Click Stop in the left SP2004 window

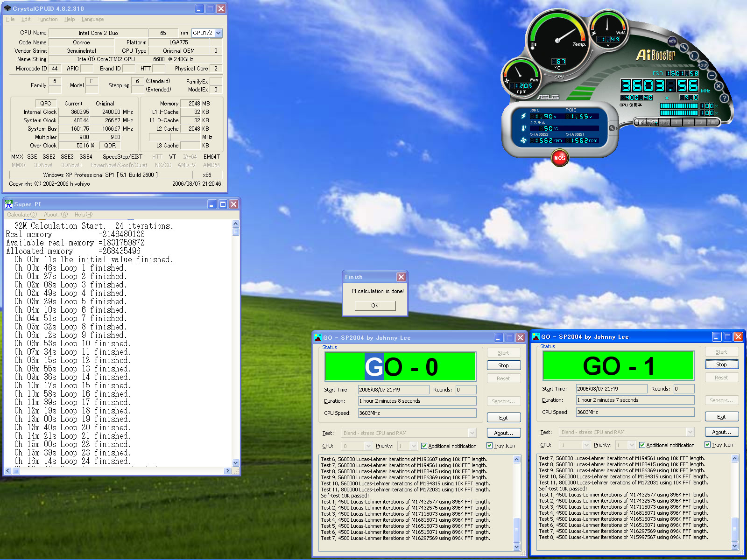point(503,365)
